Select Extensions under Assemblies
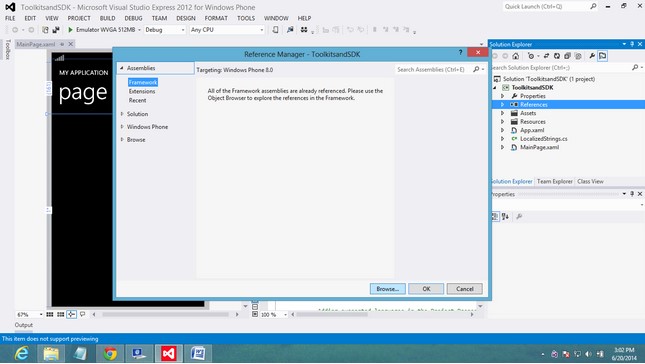The width and height of the screenshot is (645, 364). 142,91
